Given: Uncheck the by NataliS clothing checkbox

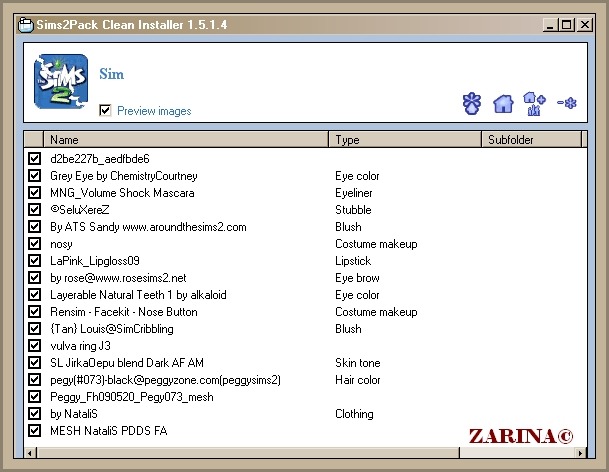Looking at the screenshot, I should pos(35,414).
